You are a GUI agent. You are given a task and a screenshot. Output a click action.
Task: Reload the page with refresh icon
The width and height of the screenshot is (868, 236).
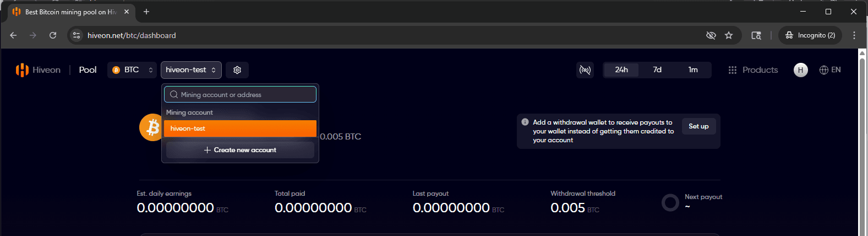tap(53, 35)
